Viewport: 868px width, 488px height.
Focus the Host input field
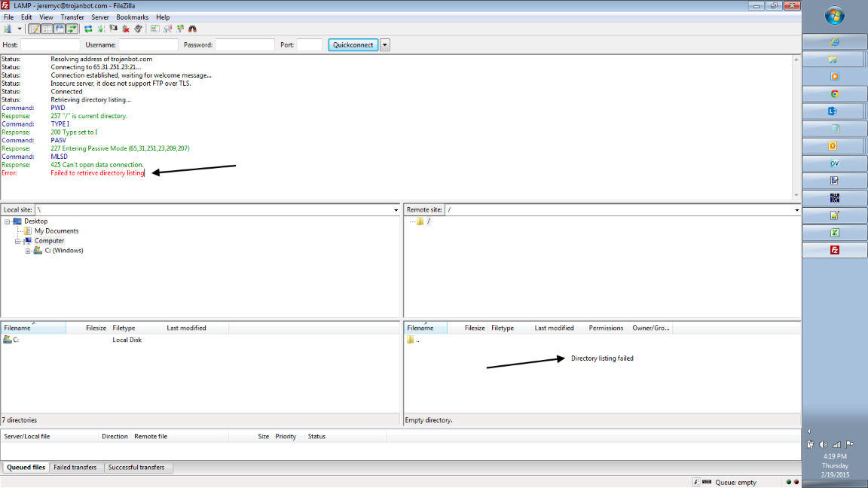pyautogui.click(x=50, y=45)
